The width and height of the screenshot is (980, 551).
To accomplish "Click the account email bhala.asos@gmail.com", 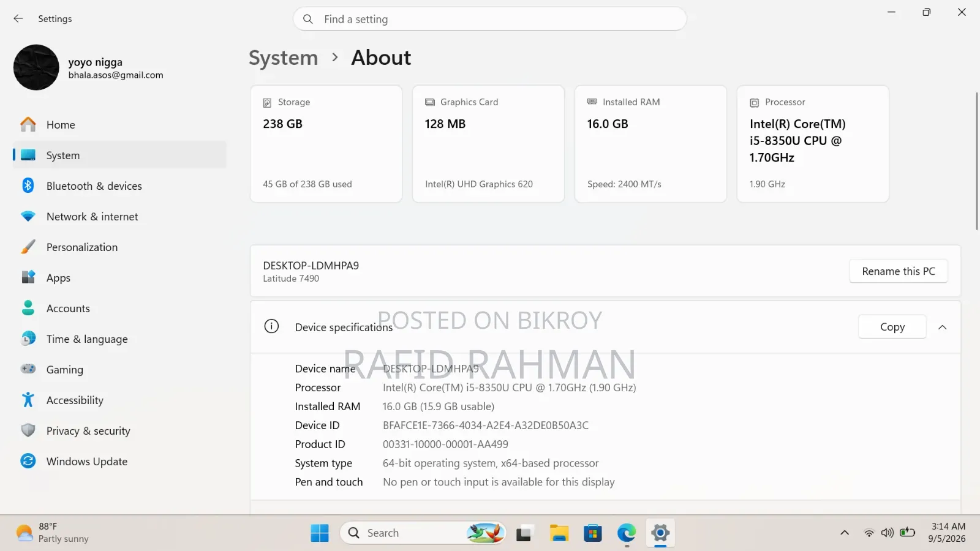I will point(116,75).
